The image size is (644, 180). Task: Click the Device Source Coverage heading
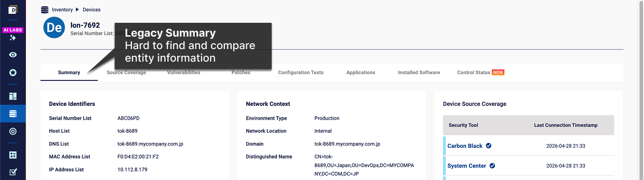[474, 104]
